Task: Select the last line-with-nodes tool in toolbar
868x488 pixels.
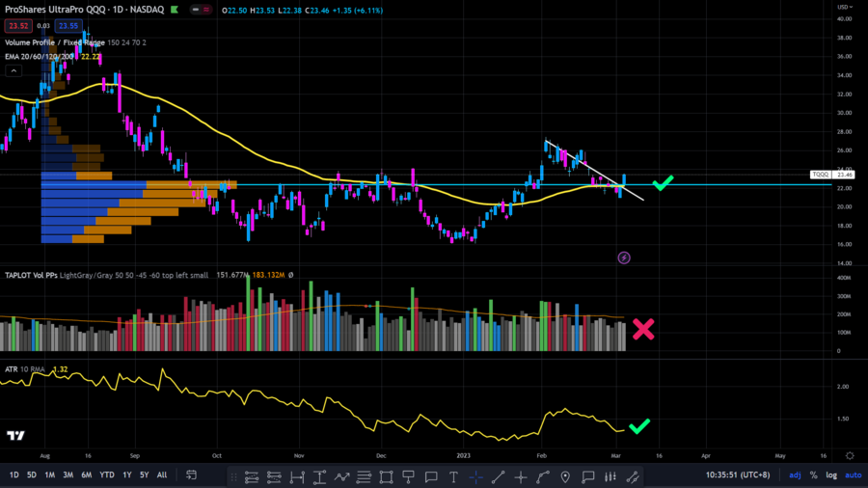Action: [x=633, y=477]
